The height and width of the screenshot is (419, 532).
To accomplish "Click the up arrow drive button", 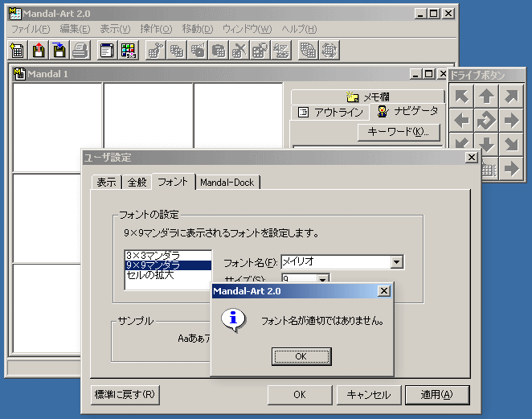I will [x=486, y=97].
